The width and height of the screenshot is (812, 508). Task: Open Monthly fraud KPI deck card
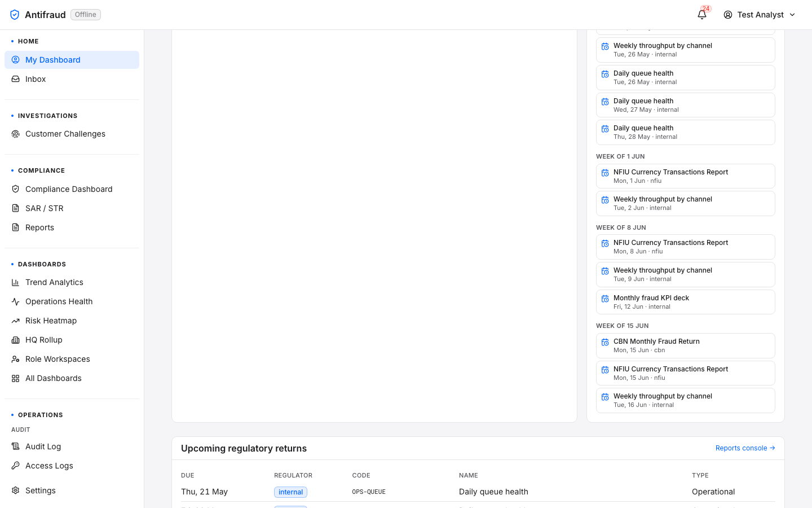point(685,302)
